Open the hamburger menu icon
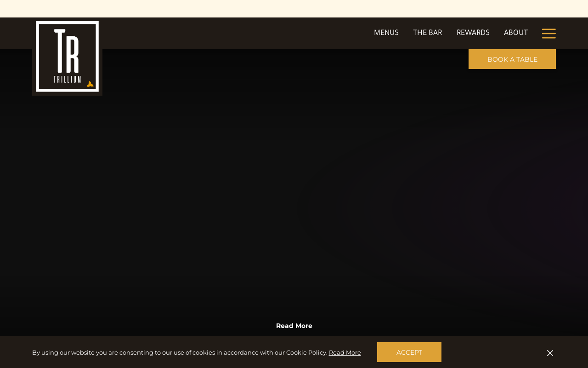This screenshot has height=368, width=588. click(548, 34)
